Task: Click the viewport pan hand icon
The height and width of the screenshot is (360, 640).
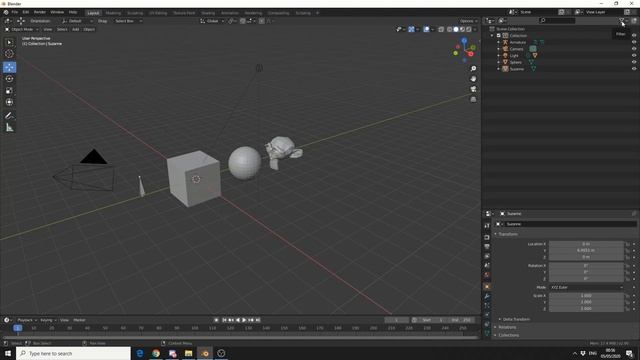Action: pyautogui.click(x=473, y=79)
